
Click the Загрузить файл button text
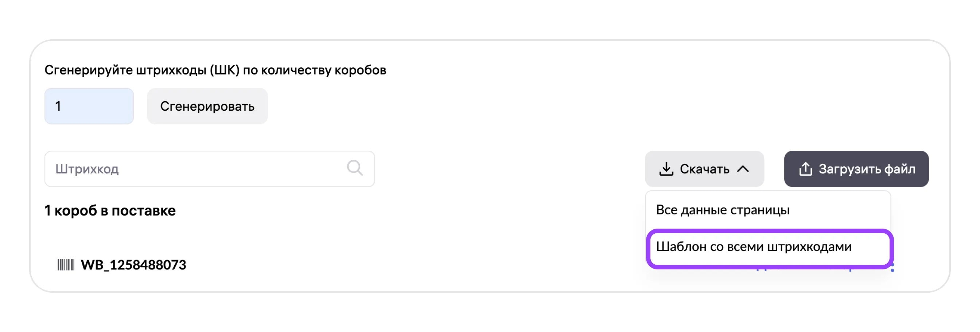pyautogui.click(x=867, y=169)
